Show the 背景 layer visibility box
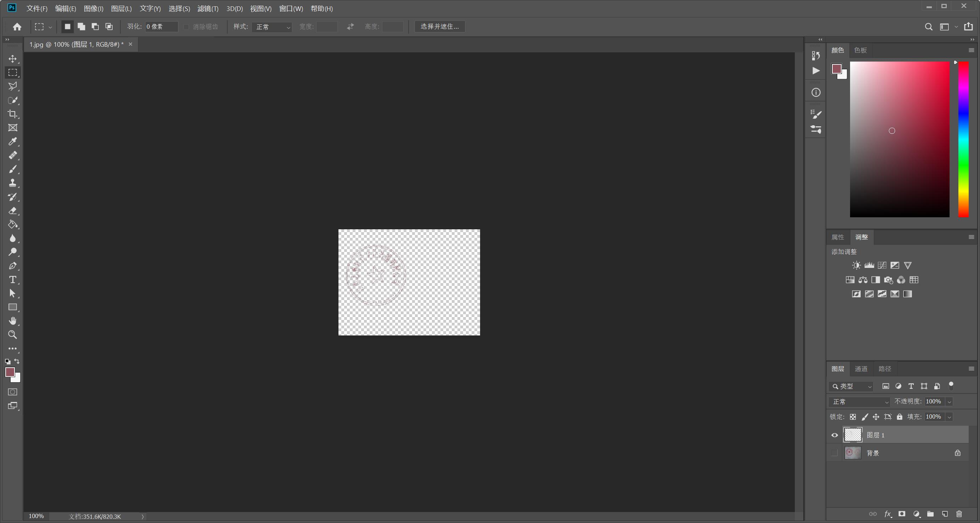 (x=835, y=453)
